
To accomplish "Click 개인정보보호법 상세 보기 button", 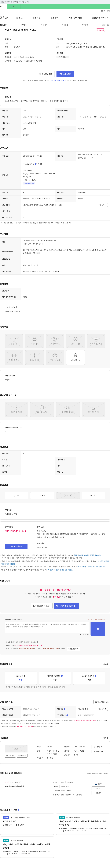I will (42, 606).
